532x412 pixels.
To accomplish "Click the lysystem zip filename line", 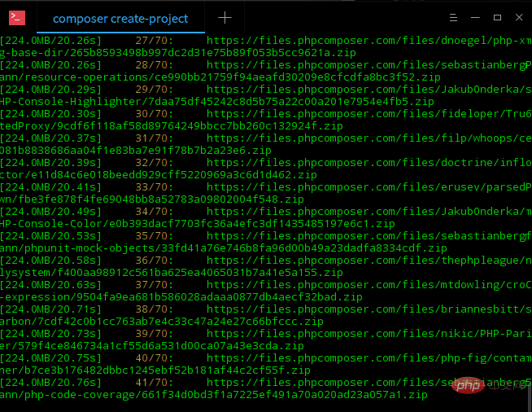I will (x=172, y=273).
